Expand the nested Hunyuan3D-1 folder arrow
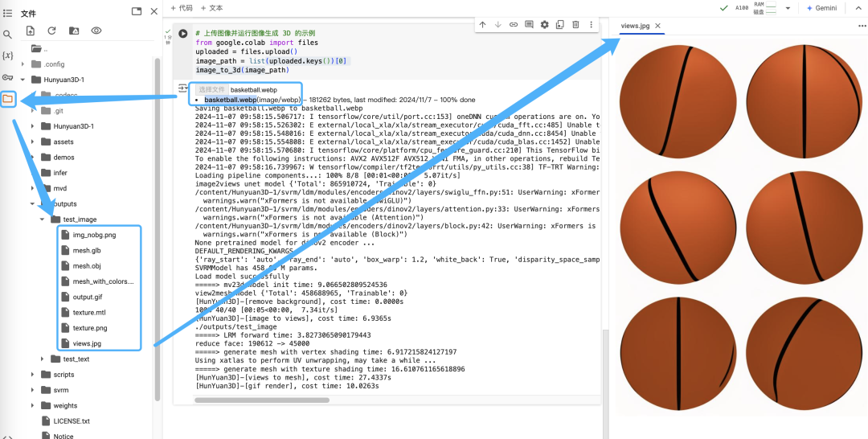The width and height of the screenshot is (868, 439). [33, 126]
